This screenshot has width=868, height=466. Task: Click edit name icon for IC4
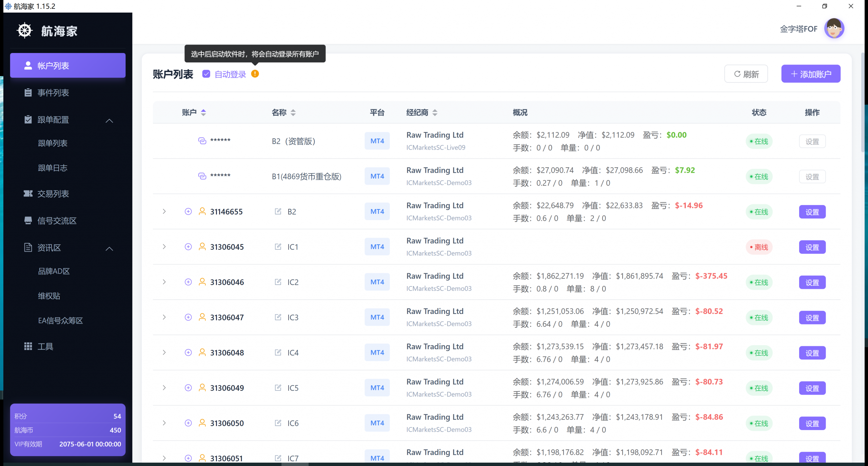point(278,353)
